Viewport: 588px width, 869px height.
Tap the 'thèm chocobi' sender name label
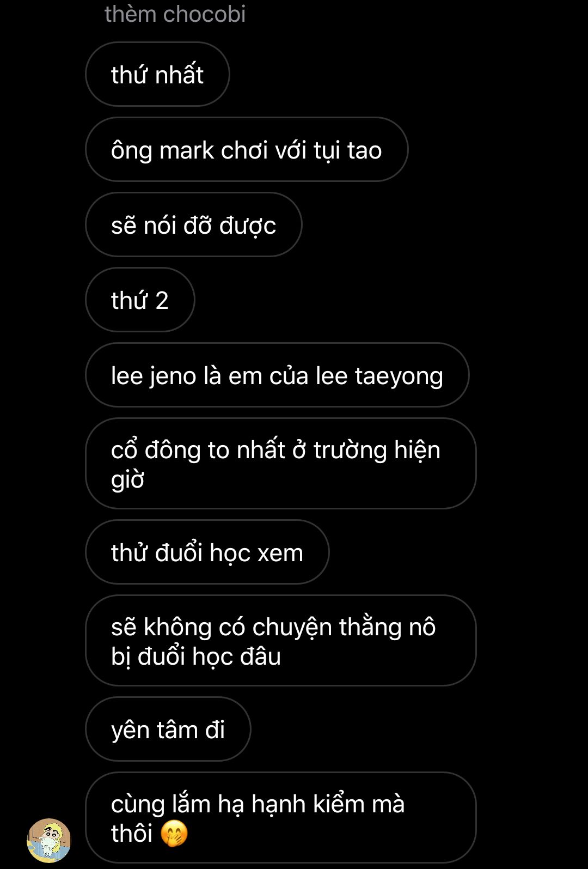coord(175,14)
